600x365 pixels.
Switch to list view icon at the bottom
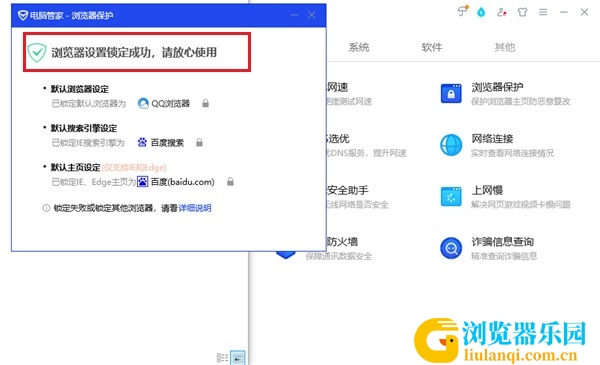222,358
